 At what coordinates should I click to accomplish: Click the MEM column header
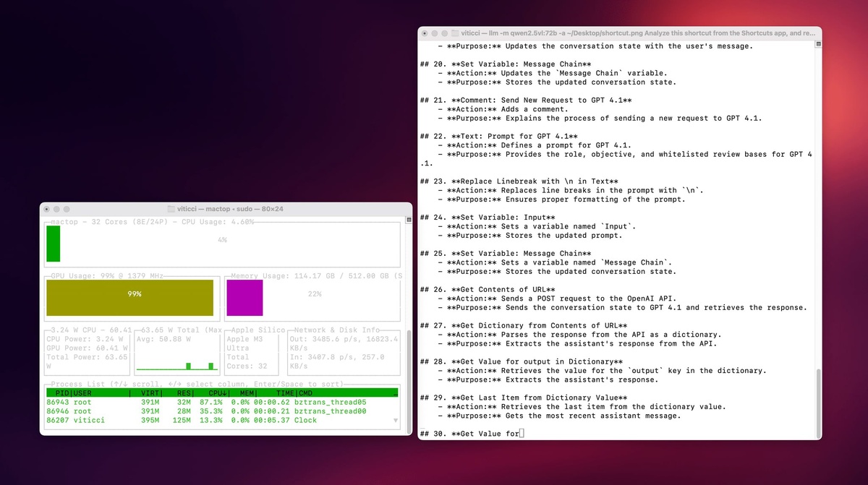tap(248, 393)
